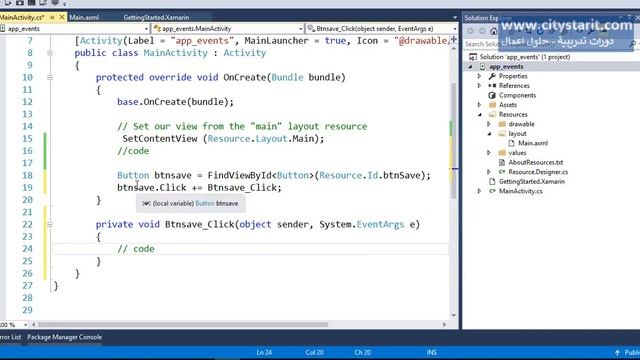Select MainActivity.cs in Solution Explorer tree
This screenshot has height=360, width=640.
coord(520,191)
